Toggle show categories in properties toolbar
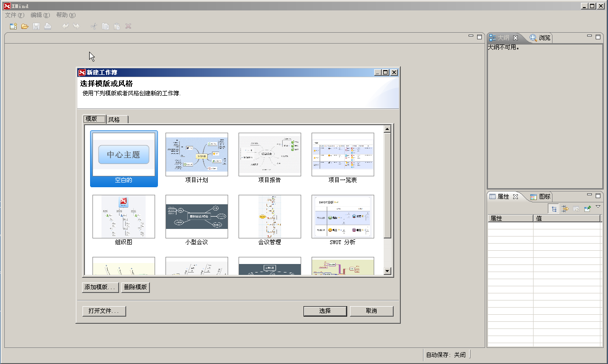Screen dimensions: 608x364 click(553, 208)
